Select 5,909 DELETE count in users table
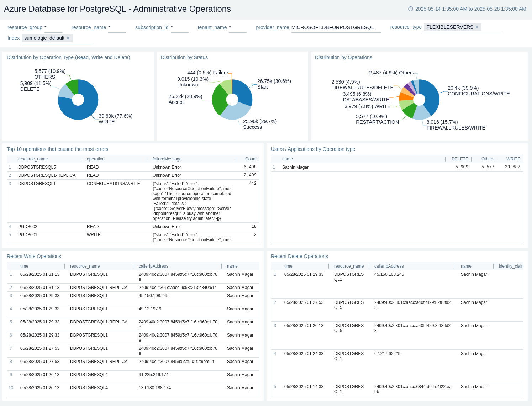Image resolution: width=532 pixels, height=406 pixels. click(462, 167)
